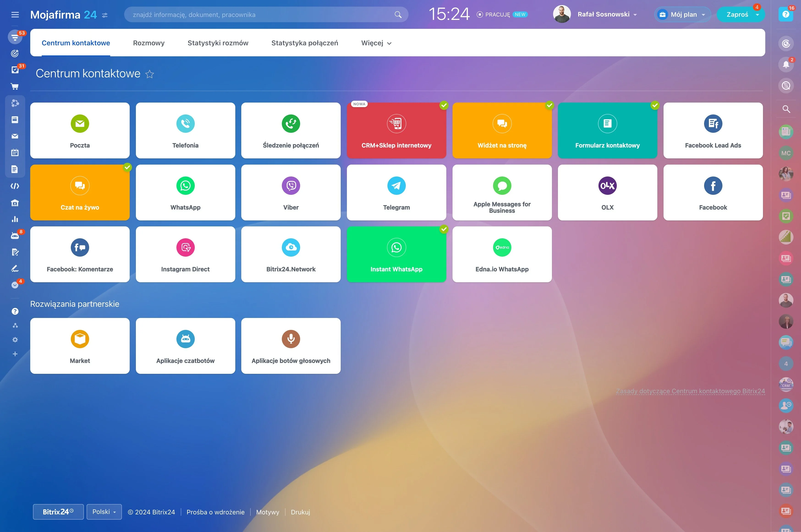
Task: Open the Instant WhatsApp tile
Action: [396, 254]
